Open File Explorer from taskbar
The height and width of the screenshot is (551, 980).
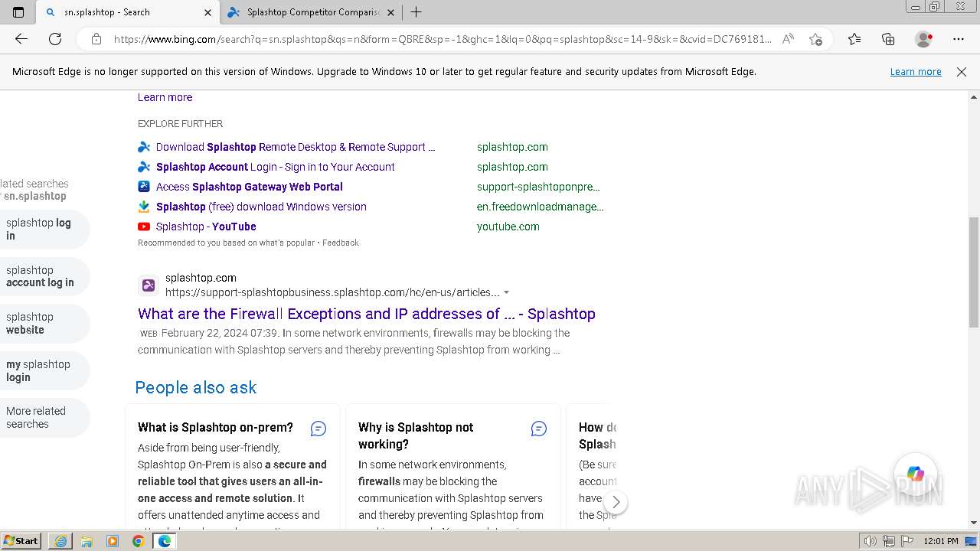point(87,541)
